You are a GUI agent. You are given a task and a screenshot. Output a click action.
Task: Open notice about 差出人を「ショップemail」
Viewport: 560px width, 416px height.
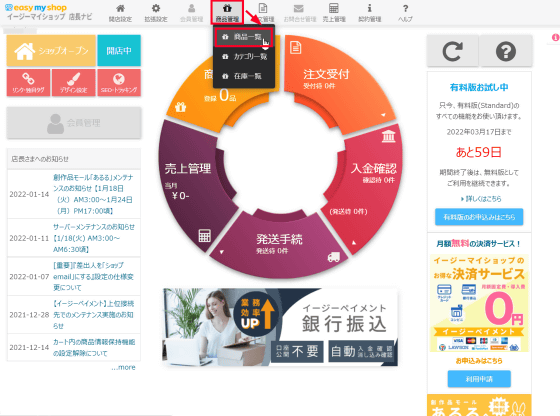point(93,276)
